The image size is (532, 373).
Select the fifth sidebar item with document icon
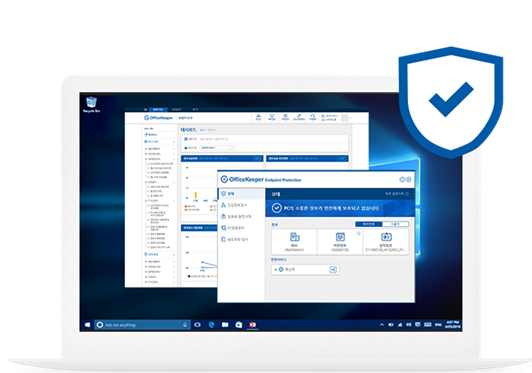click(x=241, y=239)
